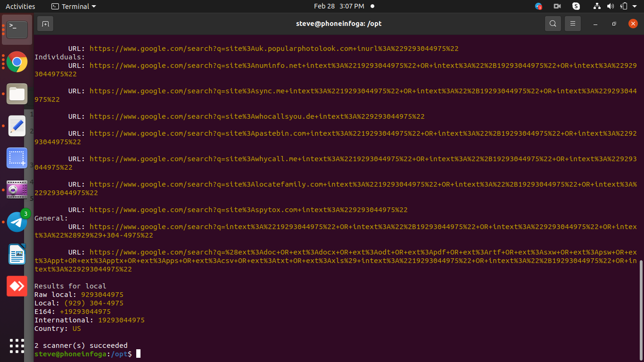Viewport: 644px width, 362px height.
Task: Click the Skype tray icon
Action: [576, 6]
